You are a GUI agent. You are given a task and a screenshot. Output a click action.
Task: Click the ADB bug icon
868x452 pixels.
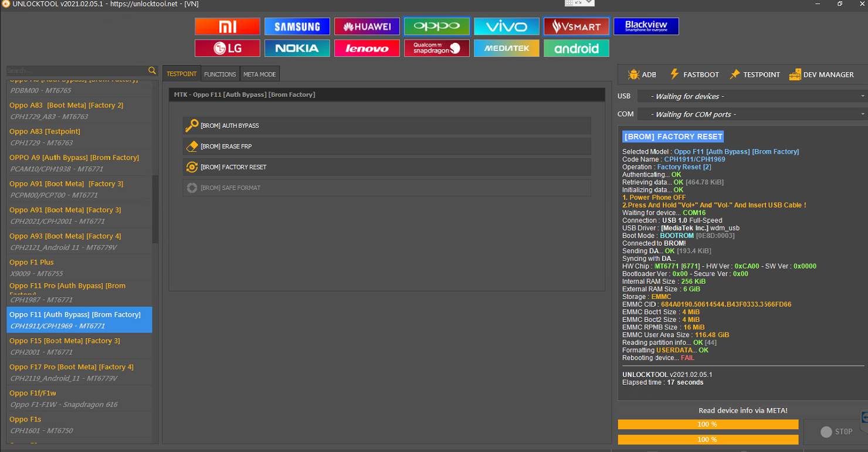633,74
